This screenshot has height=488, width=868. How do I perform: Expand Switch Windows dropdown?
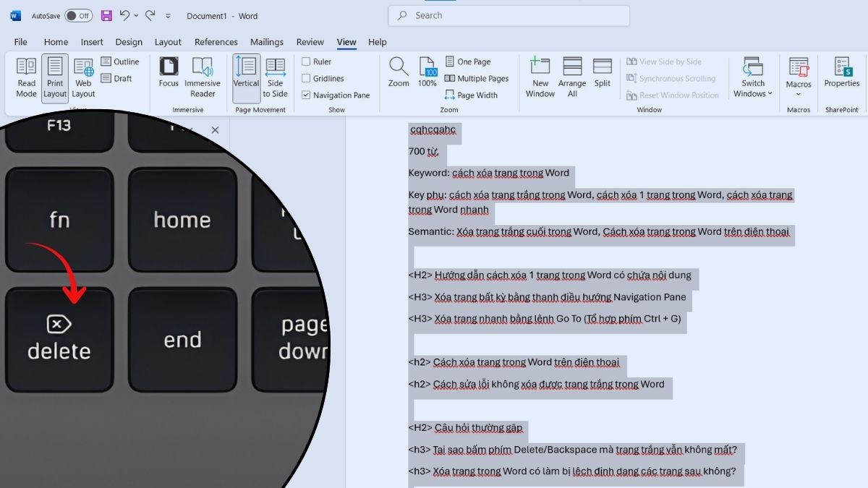pyautogui.click(x=753, y=78)
